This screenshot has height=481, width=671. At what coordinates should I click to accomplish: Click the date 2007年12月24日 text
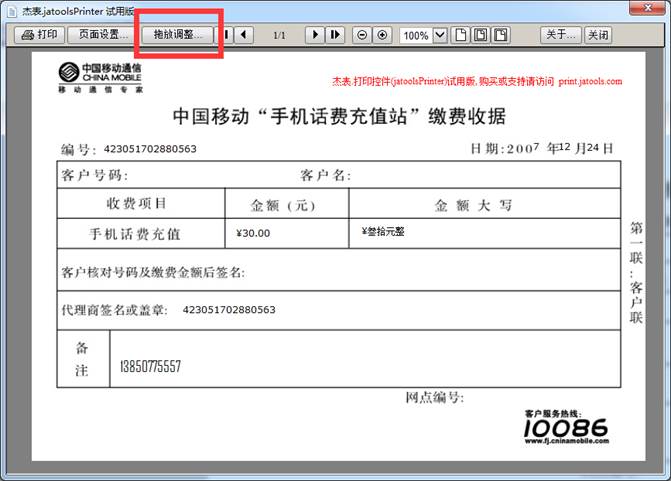point(542,148)
